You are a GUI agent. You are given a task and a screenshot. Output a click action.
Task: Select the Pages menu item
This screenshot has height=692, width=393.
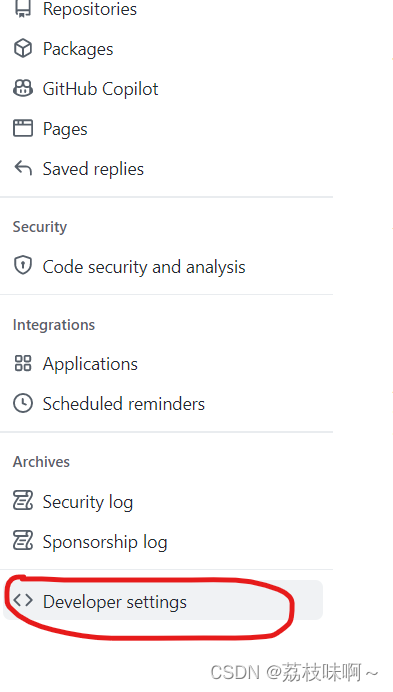click(x=65, y=129)
